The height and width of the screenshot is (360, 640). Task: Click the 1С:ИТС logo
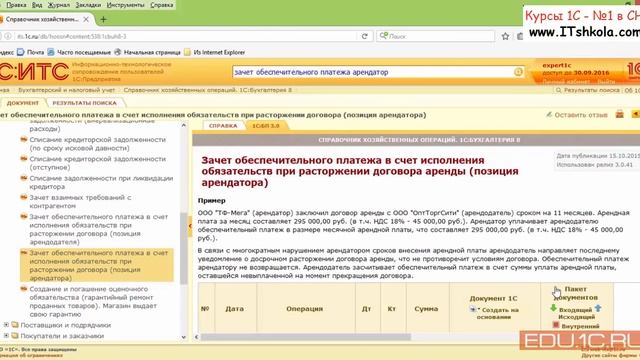point(34,72)
